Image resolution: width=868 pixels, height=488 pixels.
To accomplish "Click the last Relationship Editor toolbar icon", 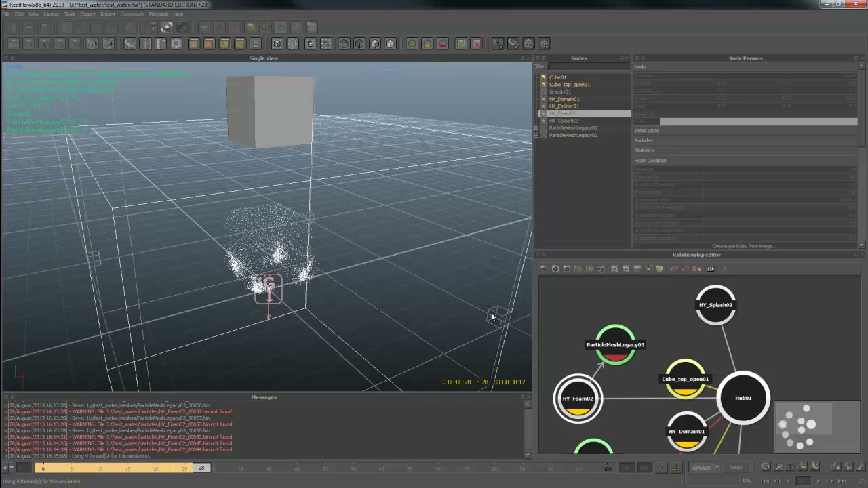I will [x=724, y=269].
